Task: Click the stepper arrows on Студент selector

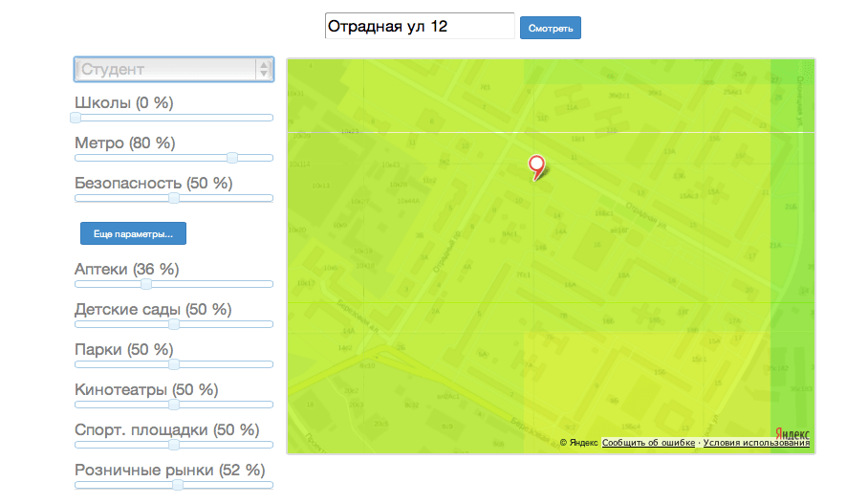Action: coord(264,69)
